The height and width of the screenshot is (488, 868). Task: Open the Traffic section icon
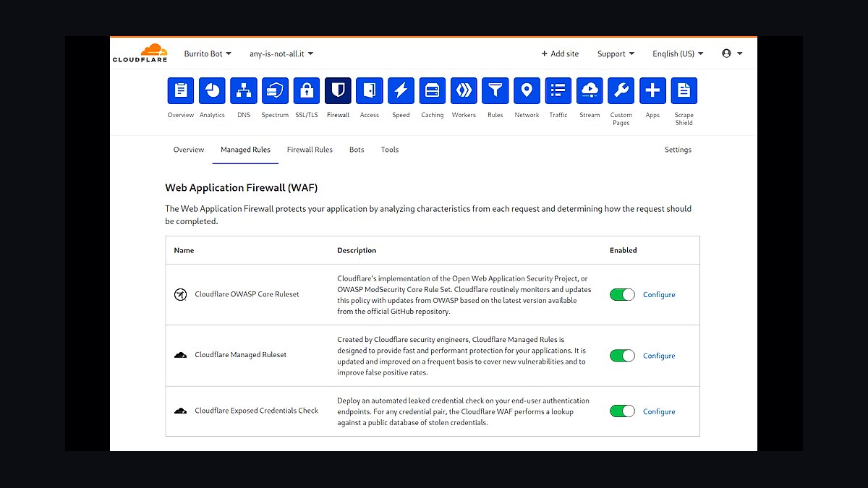tap(558, 91)
